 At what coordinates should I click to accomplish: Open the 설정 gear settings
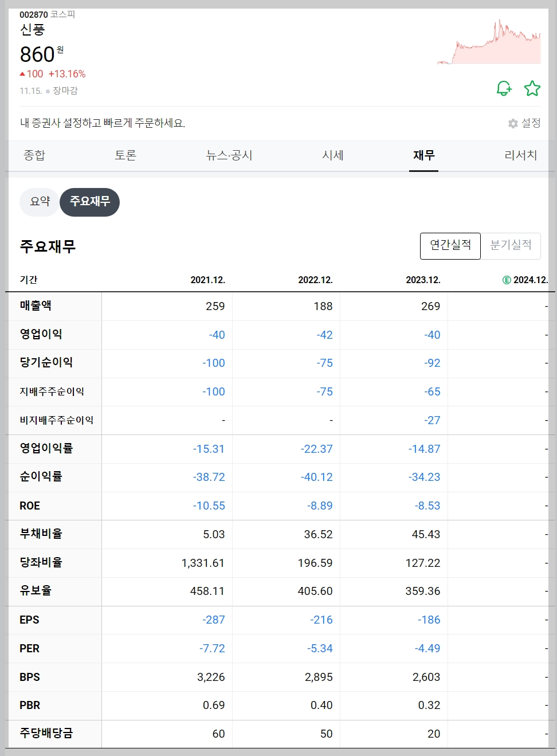[x=524, y=123]
